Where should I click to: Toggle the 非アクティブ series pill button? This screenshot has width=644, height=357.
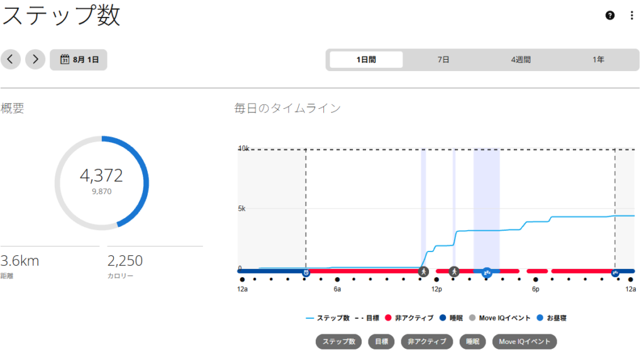click(427, 341)
